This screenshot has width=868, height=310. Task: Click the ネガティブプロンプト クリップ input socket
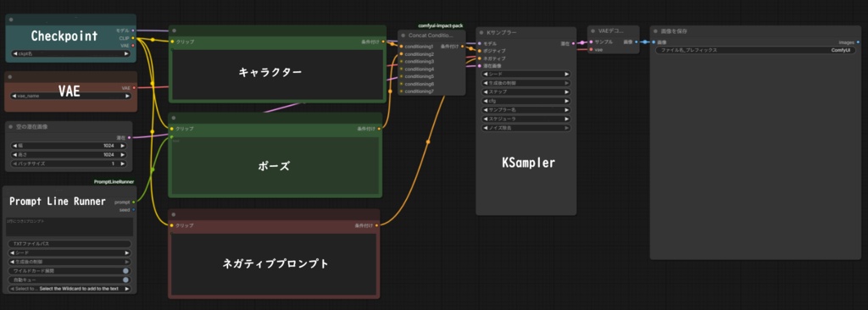[172, 225]
